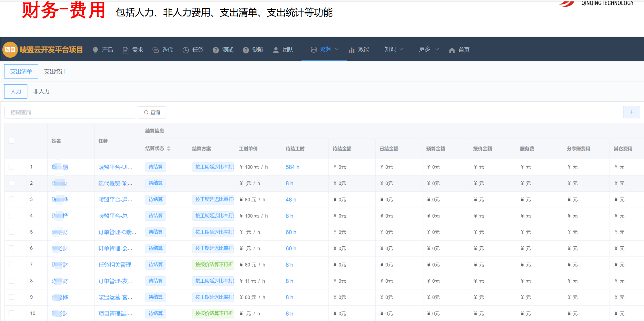
Task: Click the lightbulb 产品 icon in navbar
Action: pos(95,50)
